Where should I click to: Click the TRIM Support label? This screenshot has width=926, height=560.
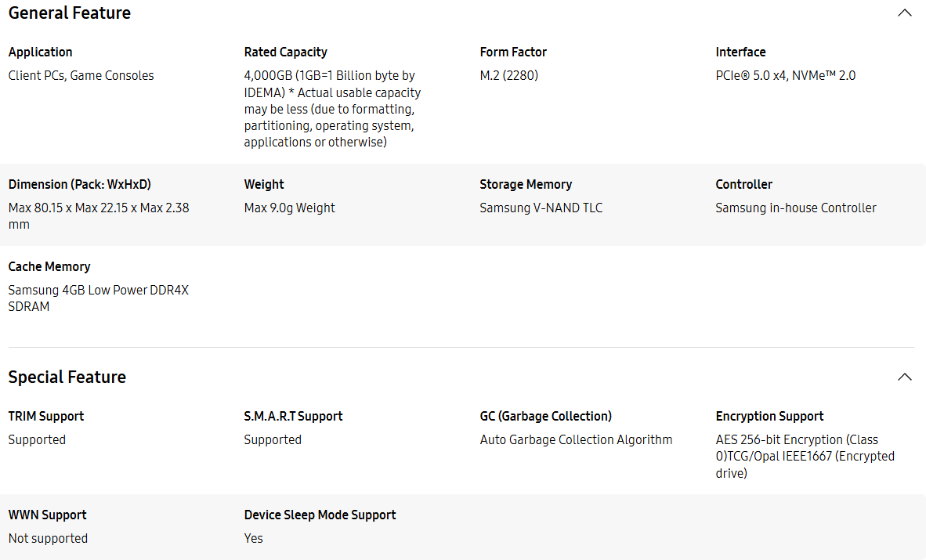(x=46, y=416)
